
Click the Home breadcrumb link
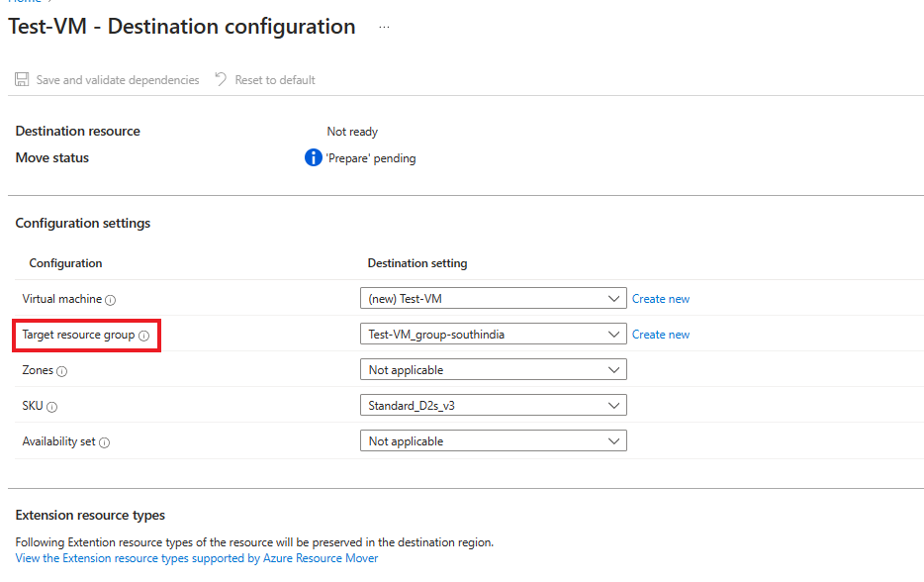tap(24, 2)
